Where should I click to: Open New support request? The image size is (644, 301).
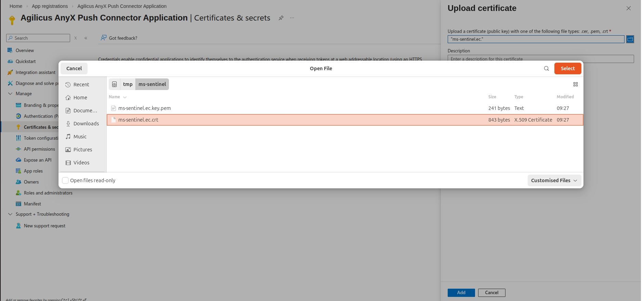44,226
